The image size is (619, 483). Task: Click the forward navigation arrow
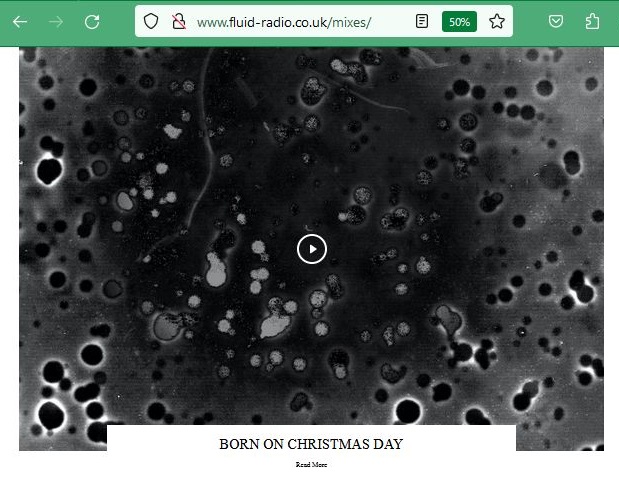(56, 22)
